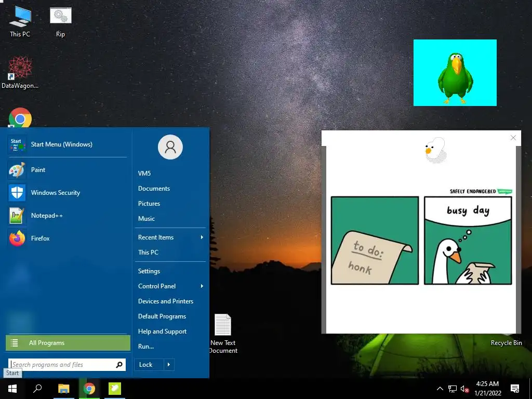Click the white goose image in popup
Viewport: 532px width, 399px height.
click(436, 150)
